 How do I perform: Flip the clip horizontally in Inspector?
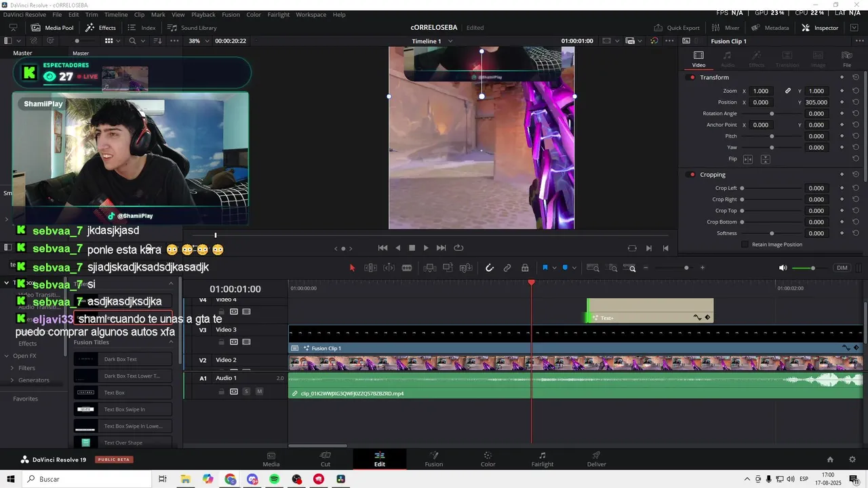coord(748,159)
